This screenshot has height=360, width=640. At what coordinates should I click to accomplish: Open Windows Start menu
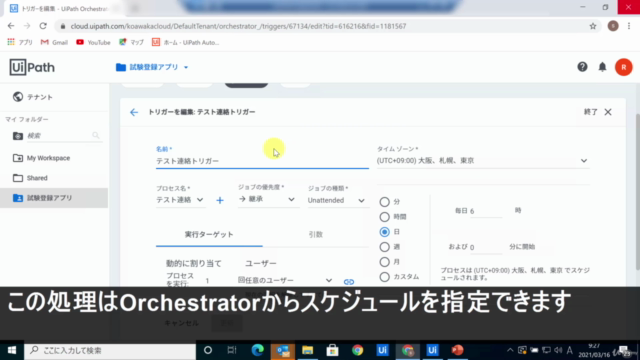pos(12,350)
